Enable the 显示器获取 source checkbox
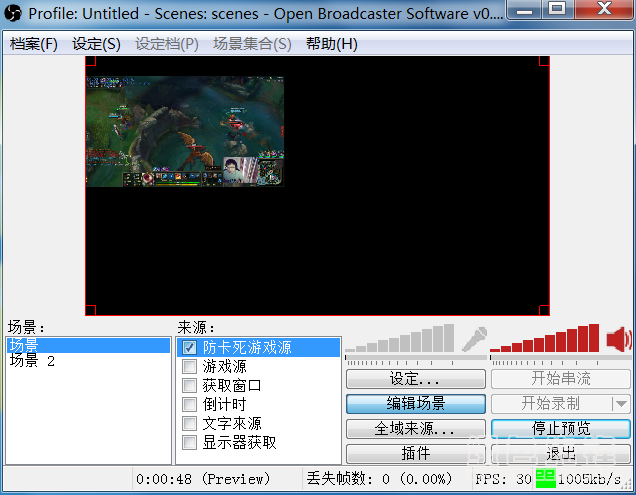636x495 pixels. pos(189,443)
